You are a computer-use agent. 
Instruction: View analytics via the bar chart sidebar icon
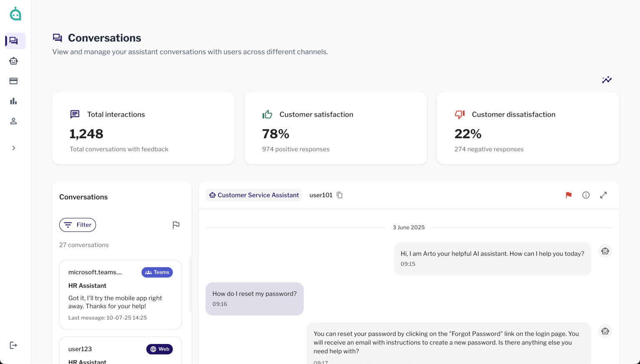13,101
